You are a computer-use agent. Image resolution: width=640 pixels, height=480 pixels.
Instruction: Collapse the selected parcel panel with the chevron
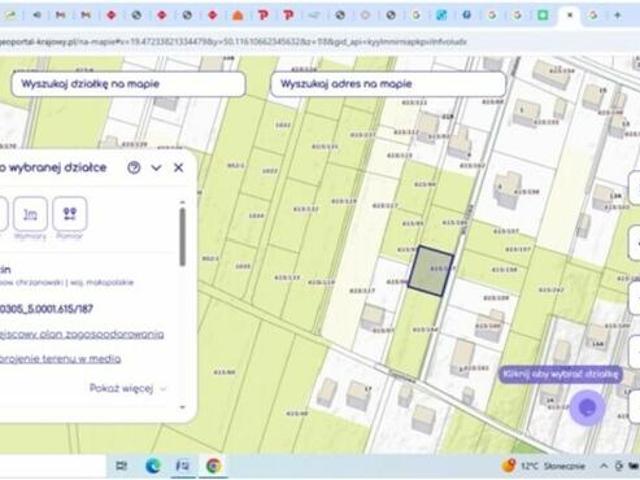point(156,168)
